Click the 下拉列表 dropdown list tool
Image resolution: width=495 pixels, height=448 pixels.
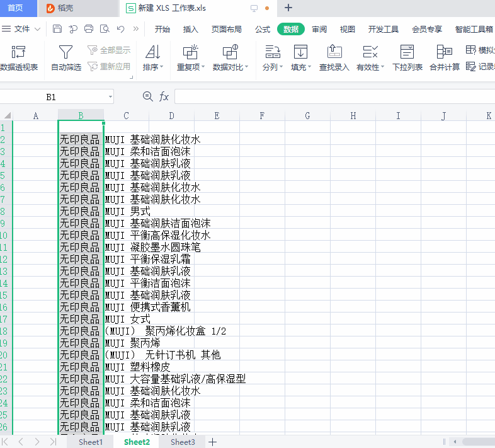coord(407,59)
